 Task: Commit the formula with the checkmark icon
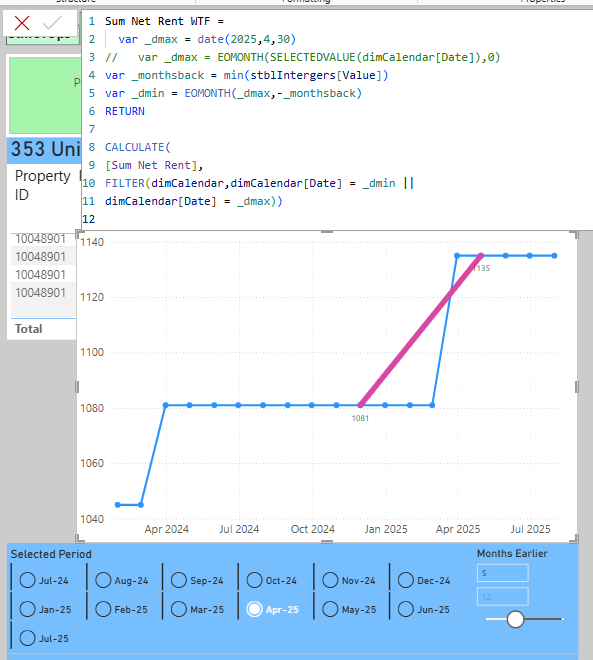[x=52, y=23]
